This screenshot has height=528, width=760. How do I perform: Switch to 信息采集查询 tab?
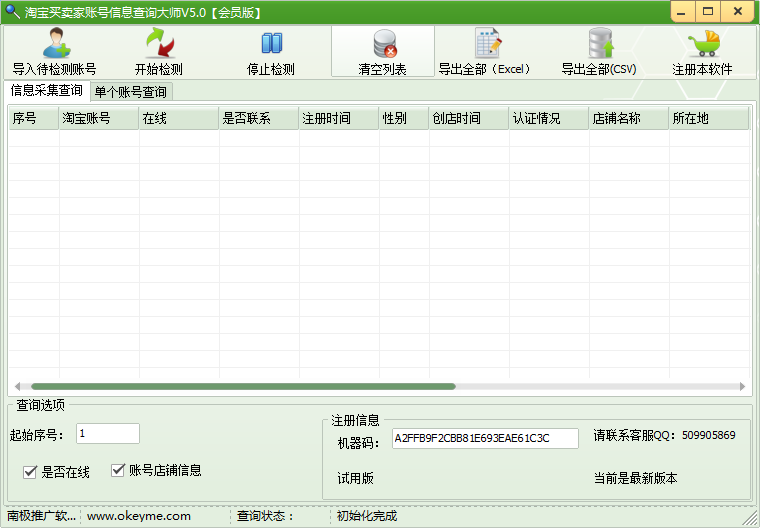(x=47, y=91)
